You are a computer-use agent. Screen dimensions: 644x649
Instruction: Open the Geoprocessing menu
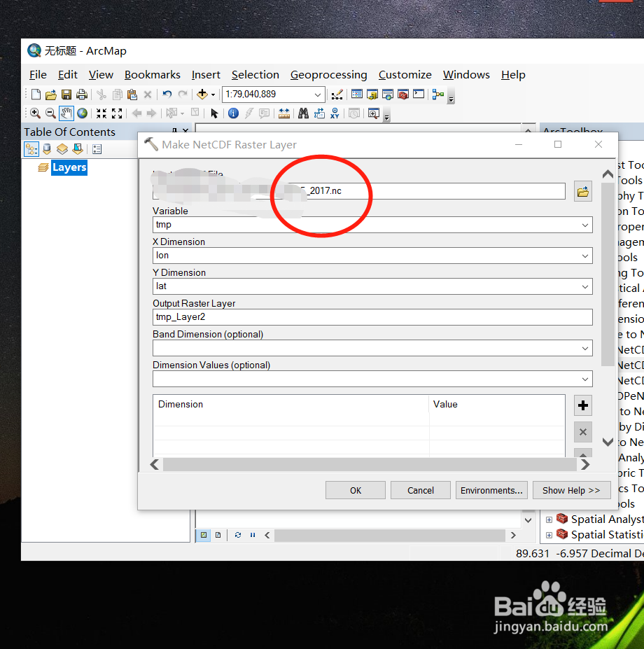pos(328,75)
